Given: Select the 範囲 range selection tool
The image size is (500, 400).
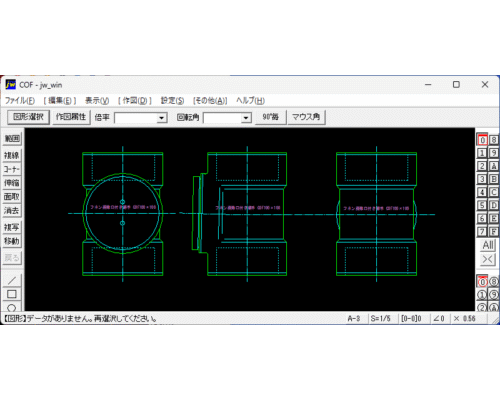Looking at the screenshot, I should 12,138.
